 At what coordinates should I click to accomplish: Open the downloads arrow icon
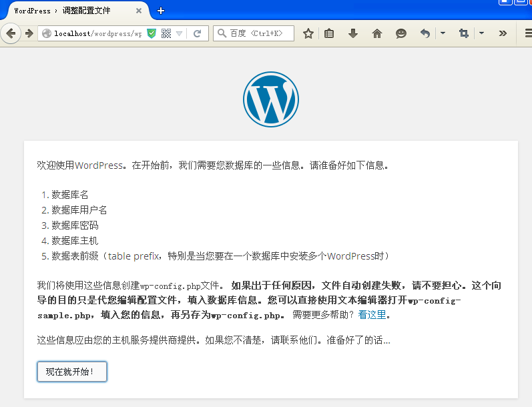pyautogui.click(x=353, y=33)
